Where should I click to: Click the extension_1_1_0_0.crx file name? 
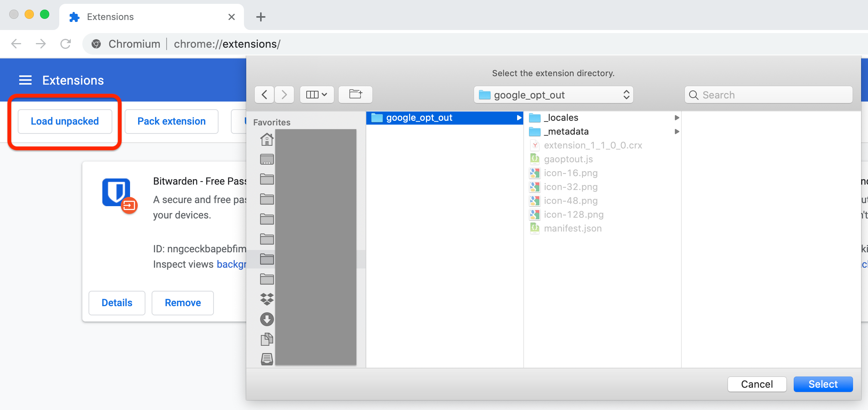(x=593, y=145)
